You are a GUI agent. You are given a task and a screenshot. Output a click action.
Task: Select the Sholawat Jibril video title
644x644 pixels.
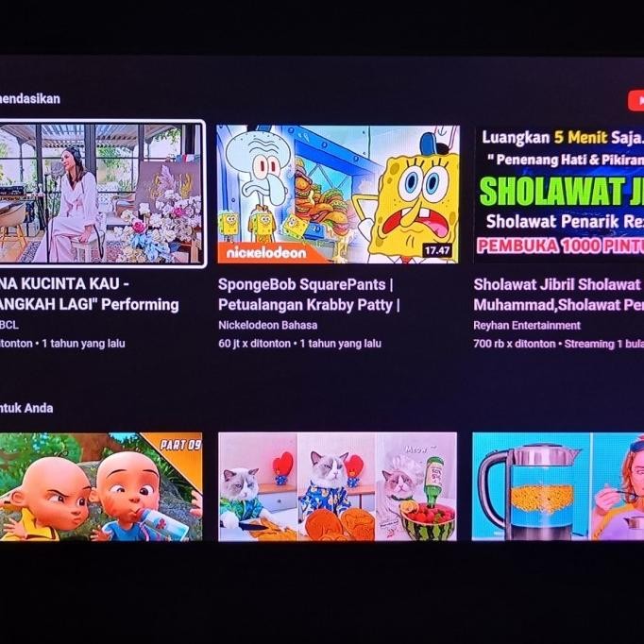pos(559,295)
